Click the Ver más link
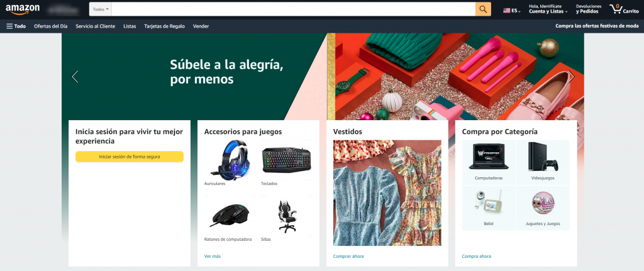644x271 pixels. pyautogui.click(x=213, y=256)
